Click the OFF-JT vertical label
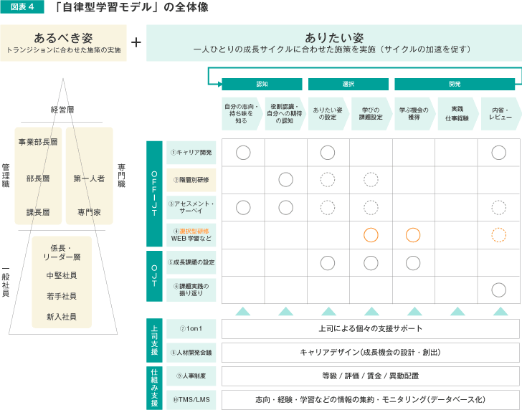 154,194
